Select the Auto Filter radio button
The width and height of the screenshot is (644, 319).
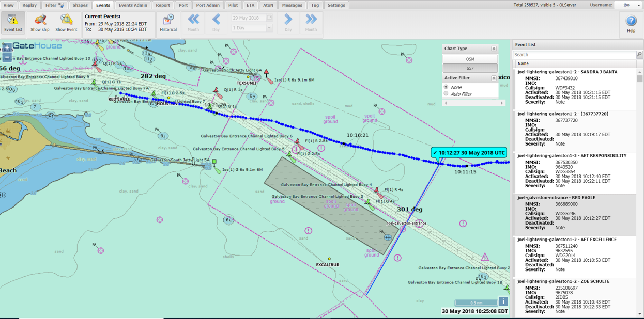click(446, 94)
